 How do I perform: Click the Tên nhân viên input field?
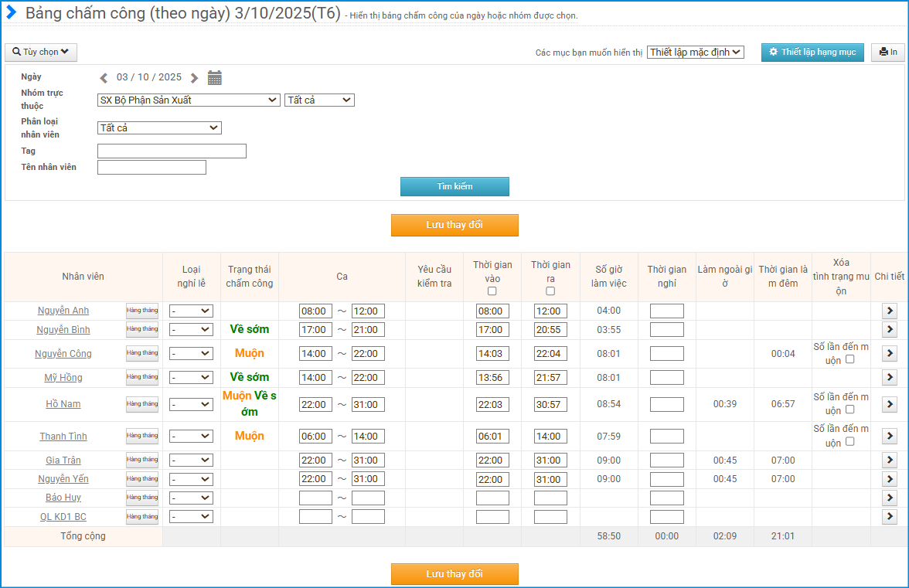(x=151, y=167)
